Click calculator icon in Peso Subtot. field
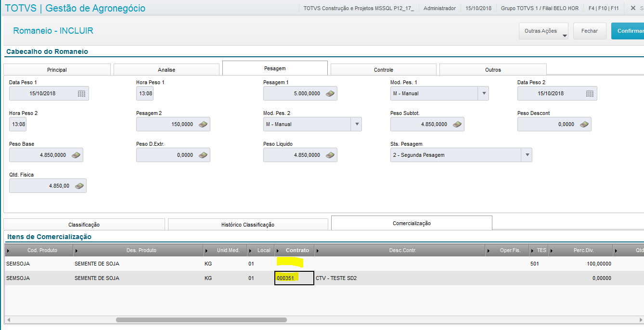This screenshot has height=330, width=644. click(x=457, y=124)
